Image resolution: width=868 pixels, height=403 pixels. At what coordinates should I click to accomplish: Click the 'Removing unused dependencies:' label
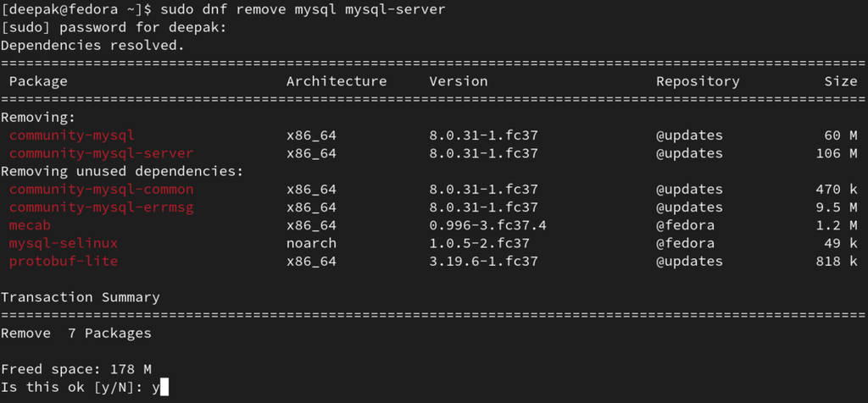click(x=122, y=171)
